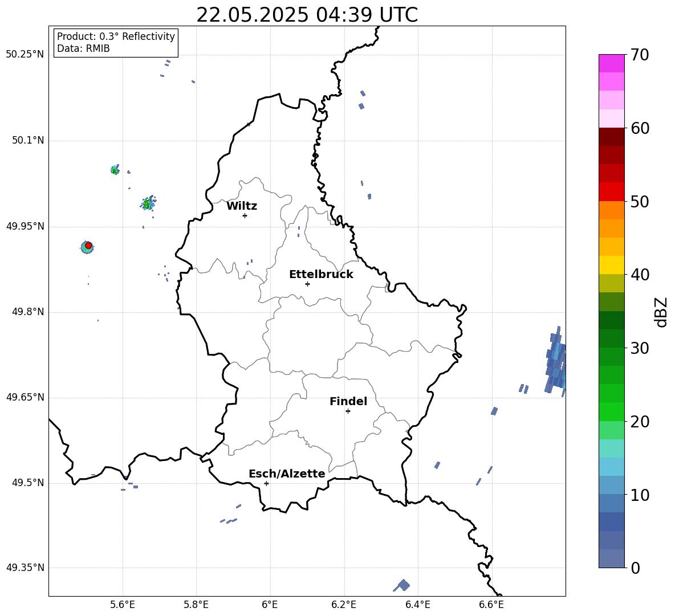Click the 49.35°N latitude tick label
The width and height of the screenshot is (675, 616).
point(25,568)
